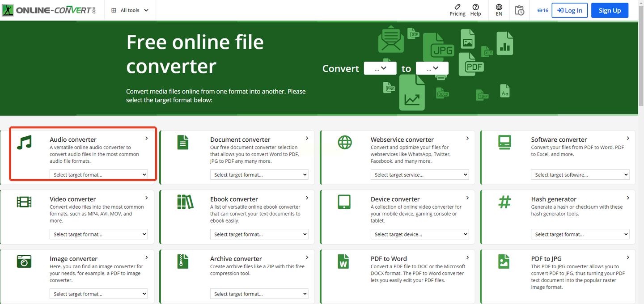Open the All tools menu
Screen dimensions: 644x304
130,10
